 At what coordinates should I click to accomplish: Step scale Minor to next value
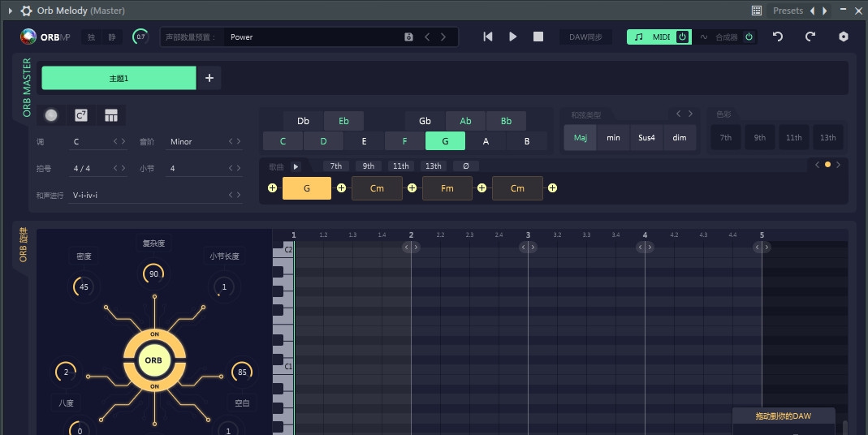click(239, 142)
